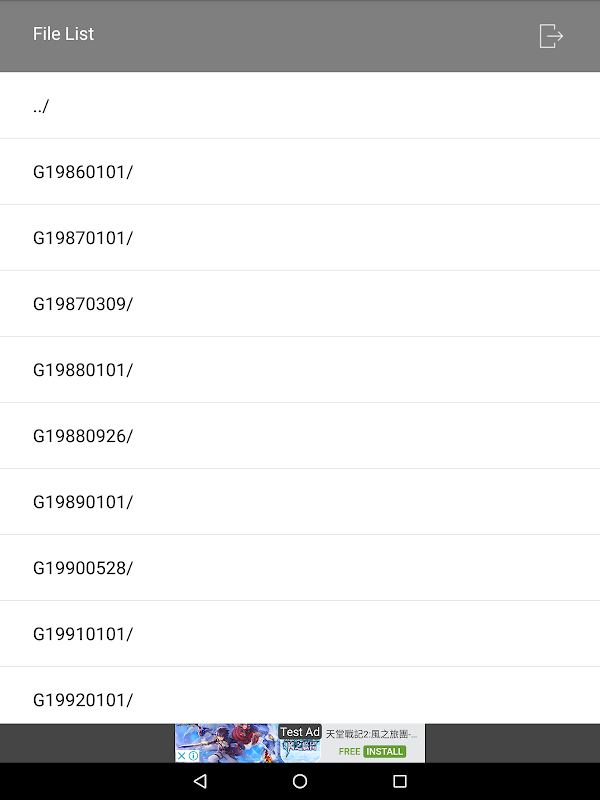The height and width of the screenshot is (800, 600).
Task: Open folder G19860101/
Action: (300, 171)
